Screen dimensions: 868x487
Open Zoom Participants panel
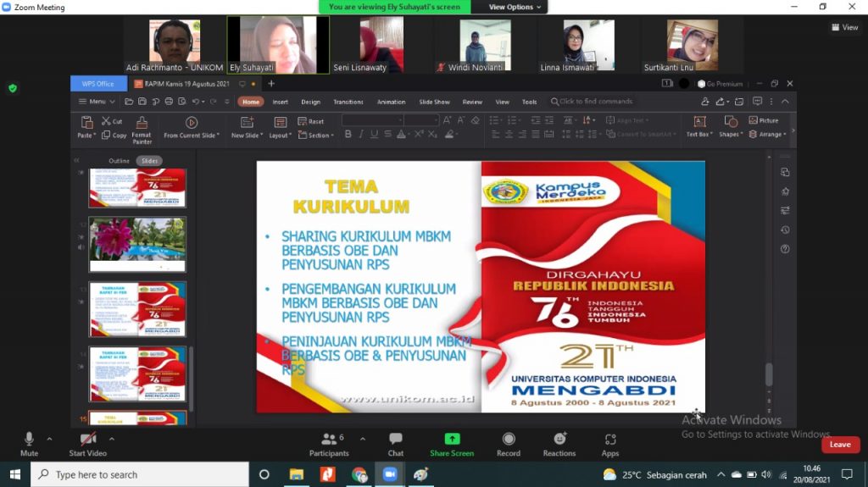(329, 445)
